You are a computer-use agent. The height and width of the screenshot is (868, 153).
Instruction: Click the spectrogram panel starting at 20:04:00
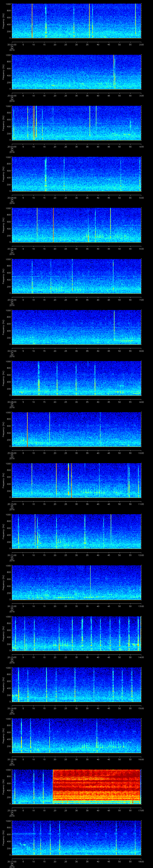76,174
